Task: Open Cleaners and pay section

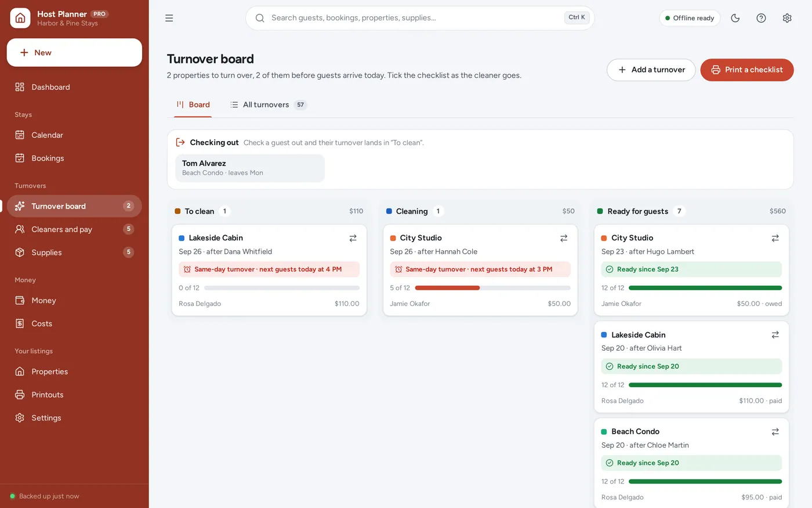Action: [x=74, y=229]
